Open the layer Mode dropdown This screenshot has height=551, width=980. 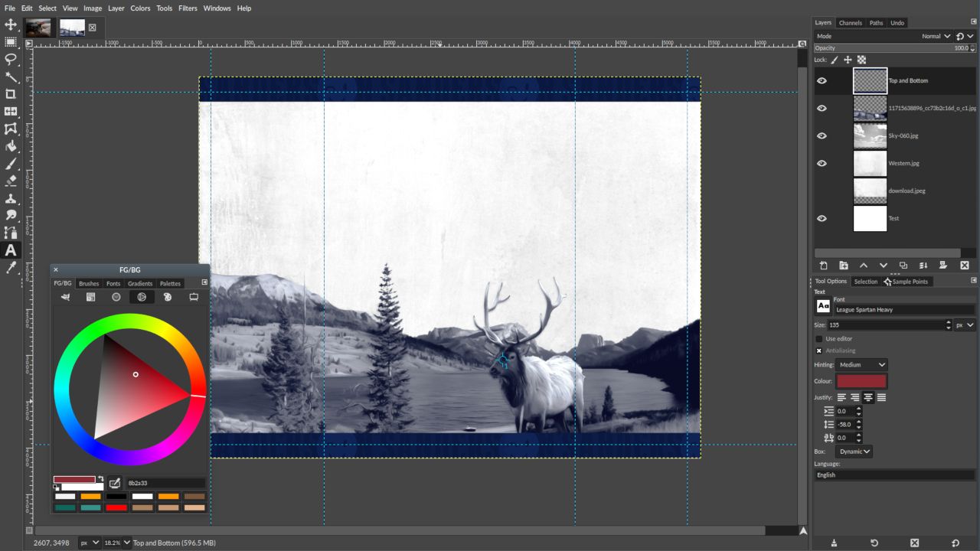tap(883, 36)
